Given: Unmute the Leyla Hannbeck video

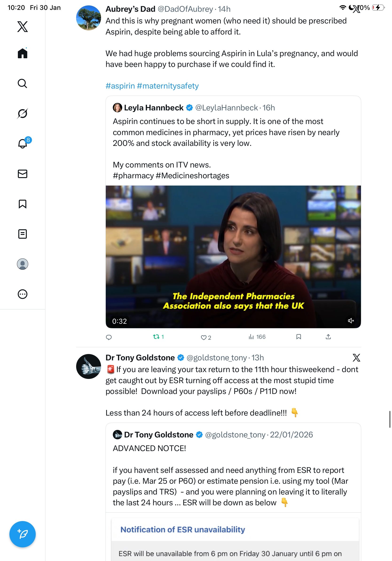Looking at the screenshot, I should point(351,321).
